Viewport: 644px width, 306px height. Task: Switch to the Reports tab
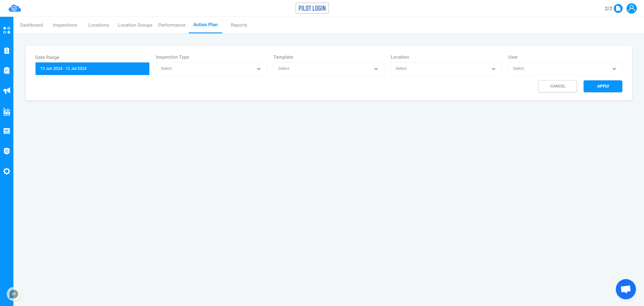click(239, 25)
